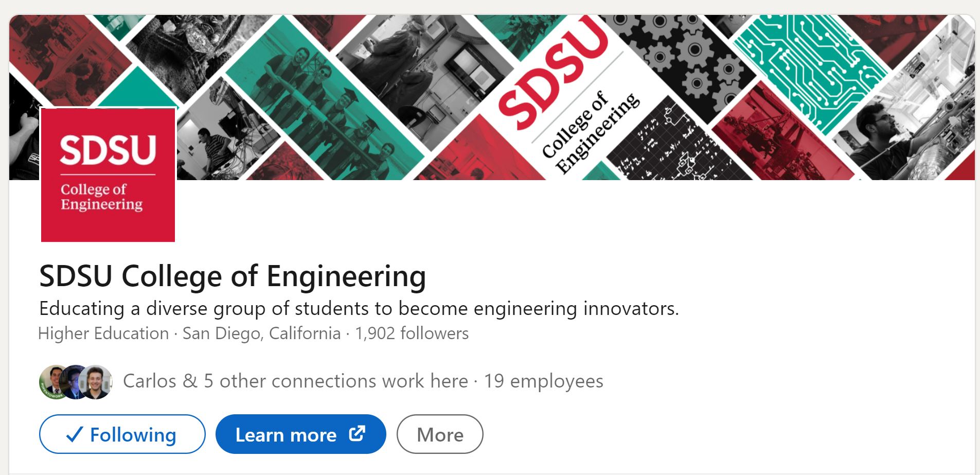Click the 1,902 followers count
Image resolution: width=980 pixels, height=475 pixels.
pyautogui.click(x=412, y=333)
